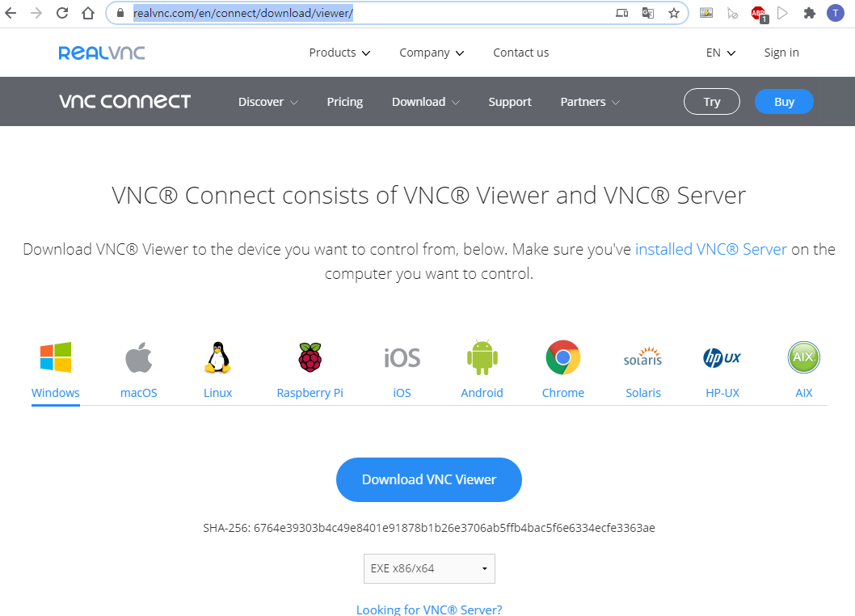Click the Buy button

tap(784, 102)
